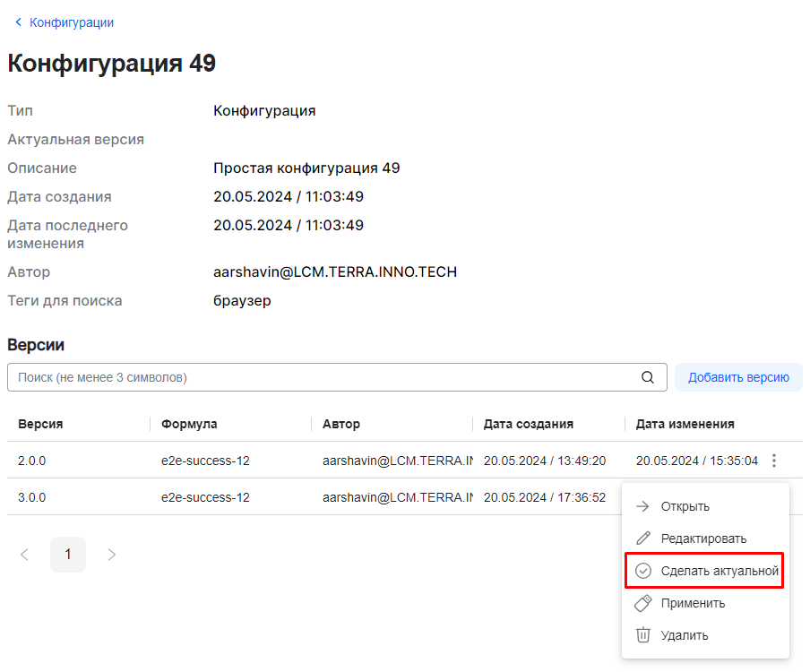
Task: Go to pagination page 1
Action: coord(68,555)
